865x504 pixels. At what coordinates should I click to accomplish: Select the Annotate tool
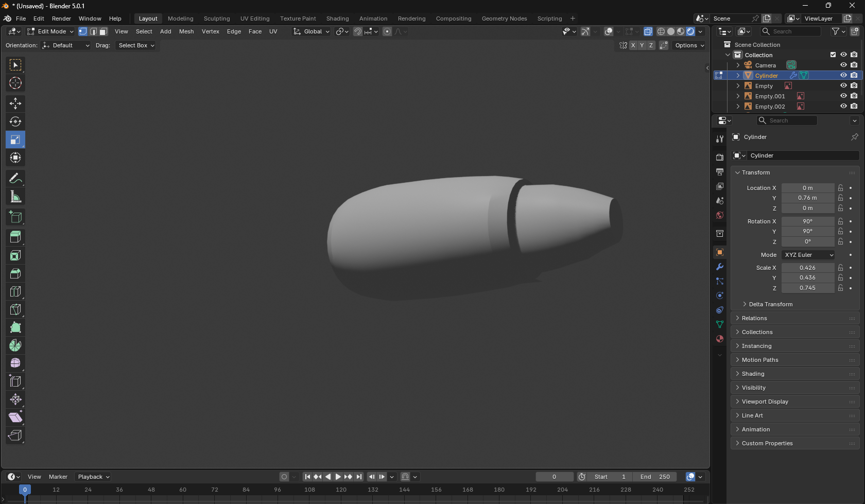pyautogui.click(x=15, y=178)
